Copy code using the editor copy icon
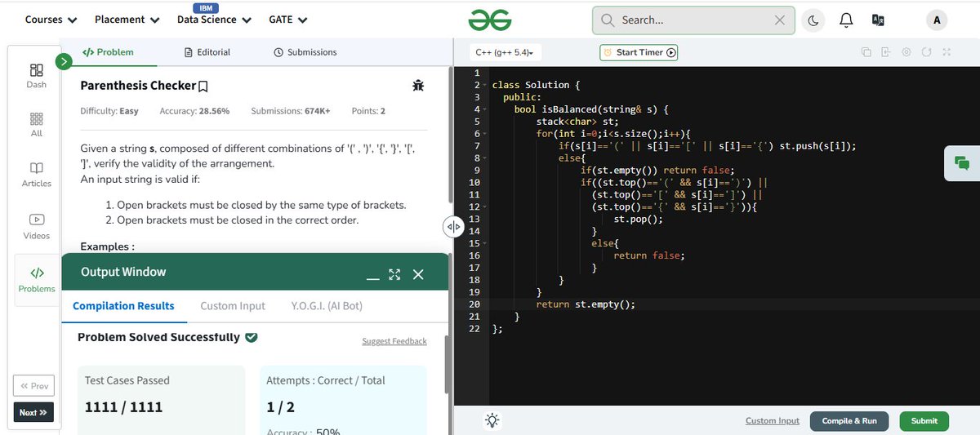The width and height of the screenshot is (980, 435). click(x=866, y=52)
